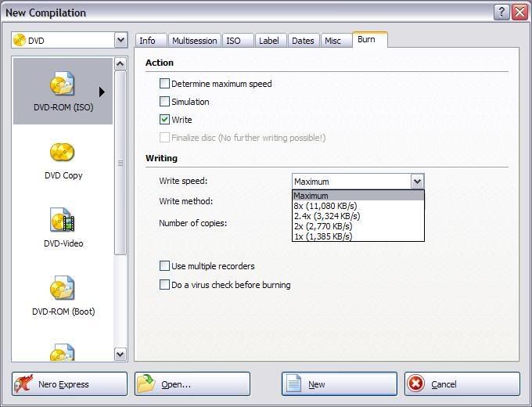The width and height of the screenshot is (532, 407).
Task: Enable Use multiple recorders checkbox
Action: tap(164, 266)
